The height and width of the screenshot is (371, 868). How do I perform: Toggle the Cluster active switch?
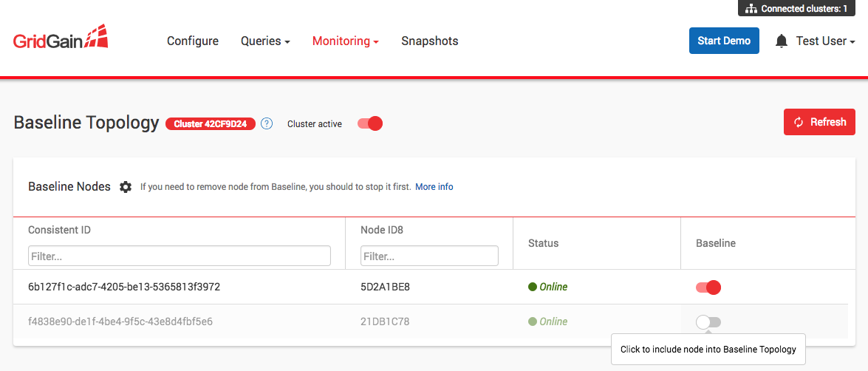pyautogui.click(x=370, y=123)
